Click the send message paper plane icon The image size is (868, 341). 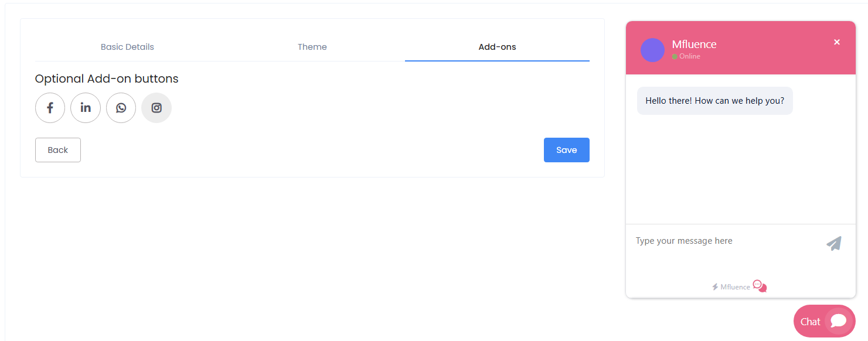834,243
